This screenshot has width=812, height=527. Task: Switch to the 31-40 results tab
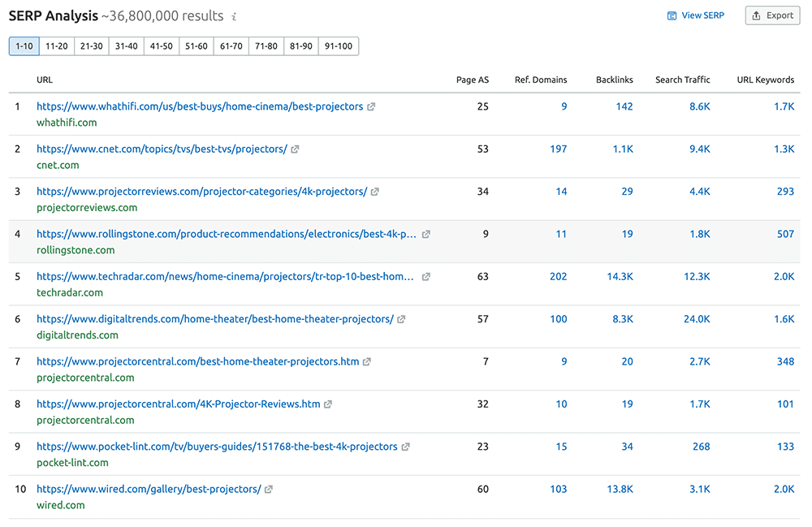pos(127,46)
